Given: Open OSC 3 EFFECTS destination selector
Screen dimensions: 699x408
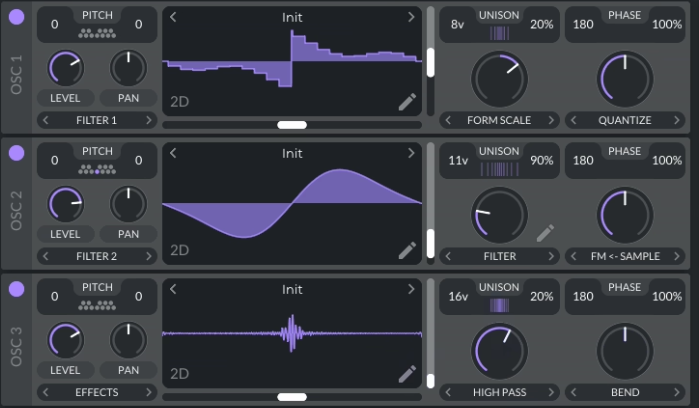Looking at the screenshot, I should point(97,392).
